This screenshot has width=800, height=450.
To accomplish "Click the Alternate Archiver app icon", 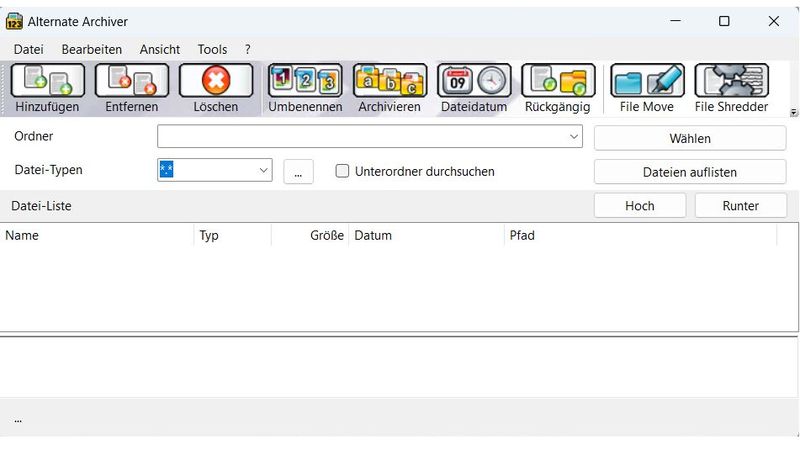I will point(14,21).
